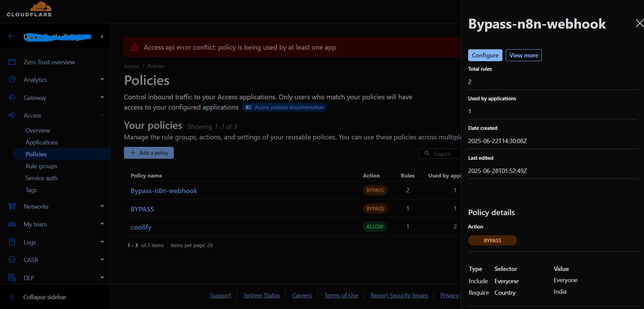The width and height of the screenshot is (644, 309).
Task: Click Configure in the details panel
Action: pos(485,55)
